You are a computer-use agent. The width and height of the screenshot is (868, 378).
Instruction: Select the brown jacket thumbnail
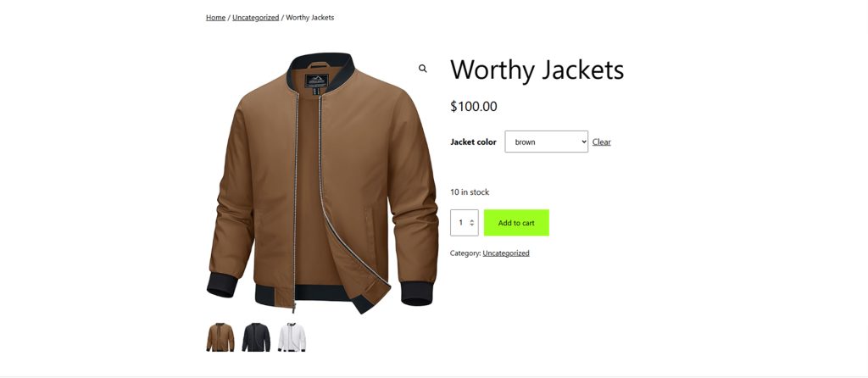220,337
